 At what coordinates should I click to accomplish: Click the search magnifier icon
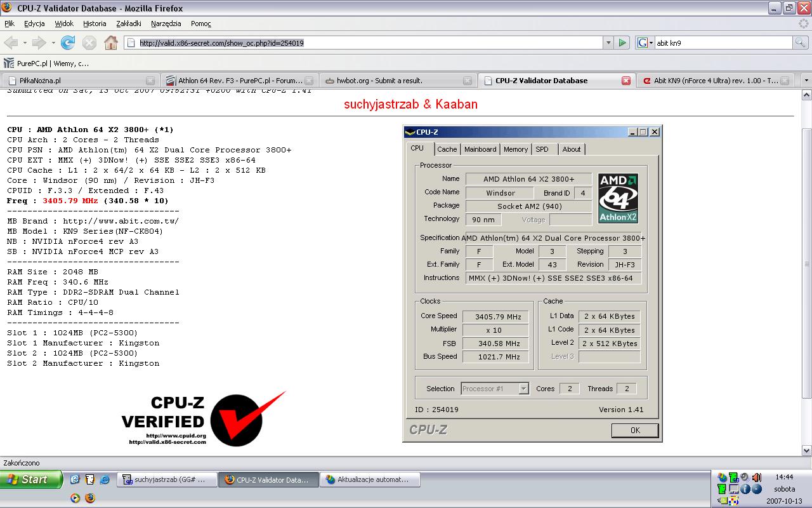(x=801, y=43)
